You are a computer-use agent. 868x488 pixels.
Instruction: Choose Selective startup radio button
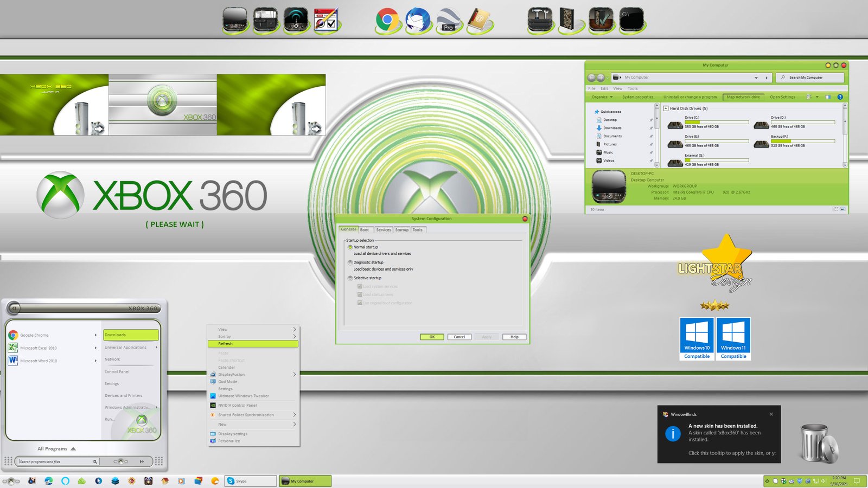coord(350,278)
